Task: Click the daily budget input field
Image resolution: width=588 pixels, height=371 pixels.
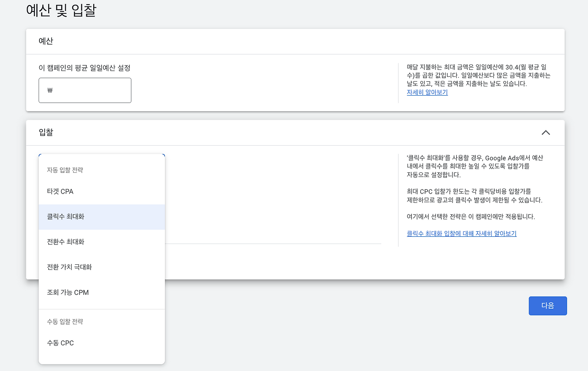Action: 85,90
